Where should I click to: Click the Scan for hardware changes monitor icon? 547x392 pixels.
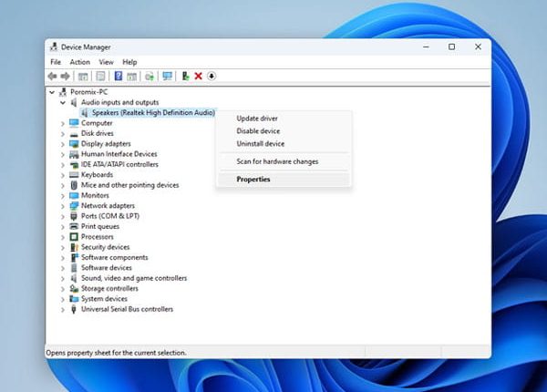168,76
